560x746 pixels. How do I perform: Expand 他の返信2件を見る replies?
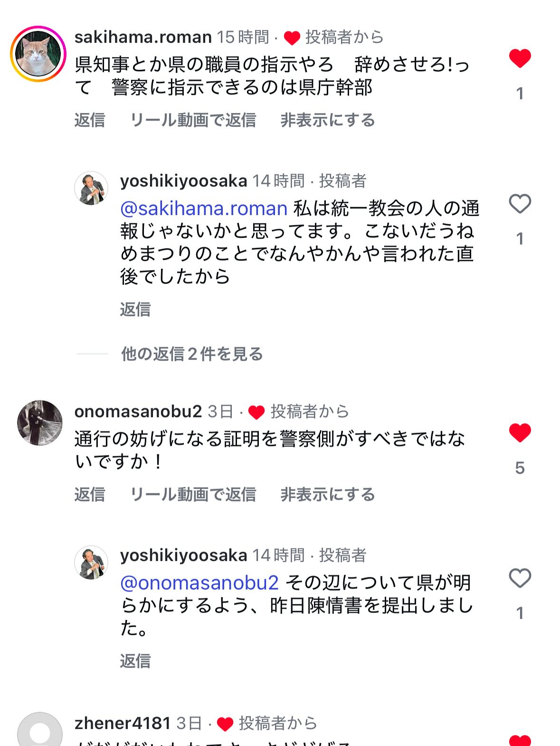click(192, 354)
